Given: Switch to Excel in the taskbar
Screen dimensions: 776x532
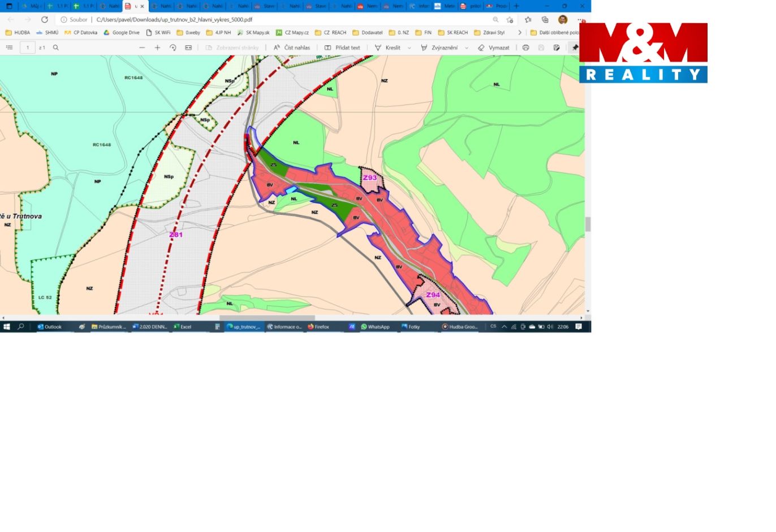Looking at the screenshot, I should [182, 327].
